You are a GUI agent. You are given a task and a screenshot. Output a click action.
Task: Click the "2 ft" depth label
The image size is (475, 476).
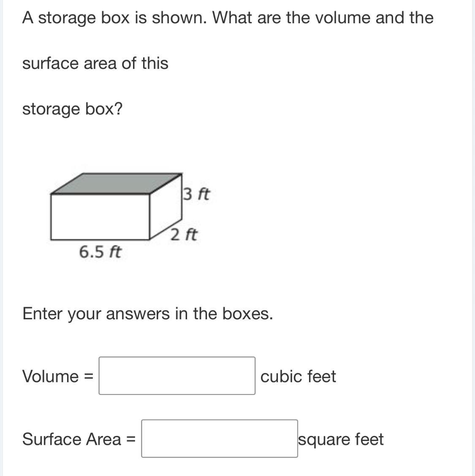(184, 234)
